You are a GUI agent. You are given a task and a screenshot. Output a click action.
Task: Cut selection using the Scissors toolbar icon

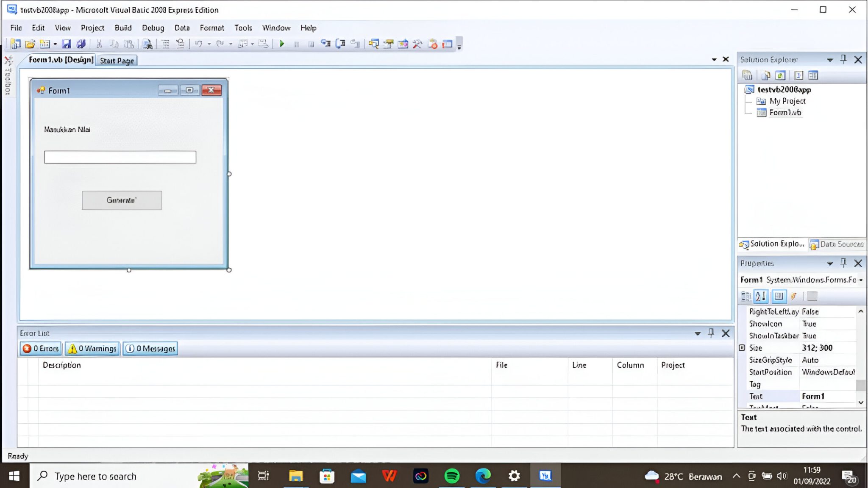[x=98, y=44]
